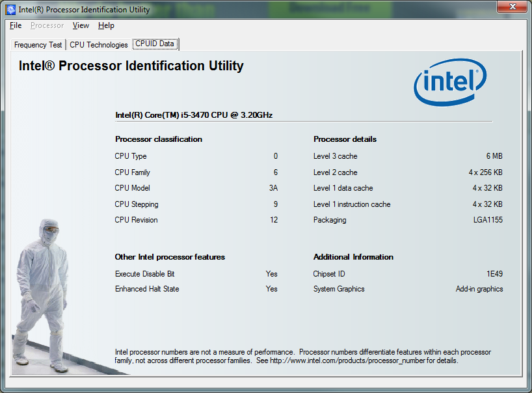Click the Level 2 cache label
Viewport: 532px width, 393px height.
[x=335, y=172]
